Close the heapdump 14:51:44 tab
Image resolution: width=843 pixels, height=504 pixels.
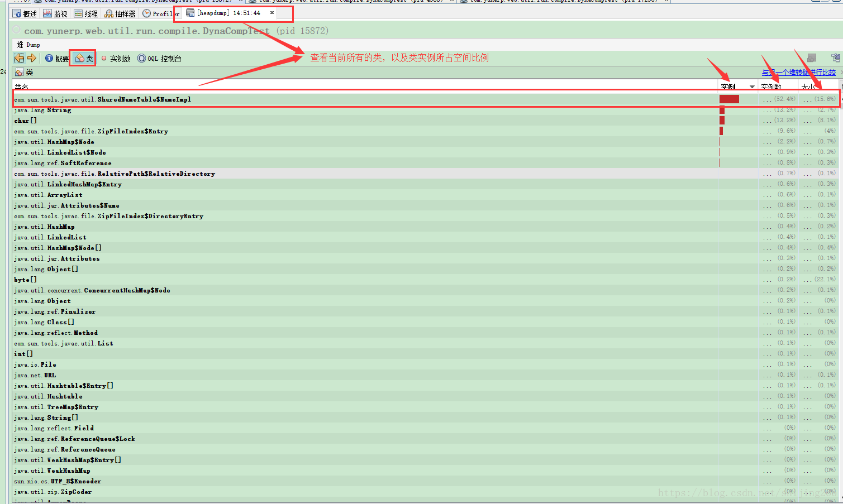coord(272,13)
